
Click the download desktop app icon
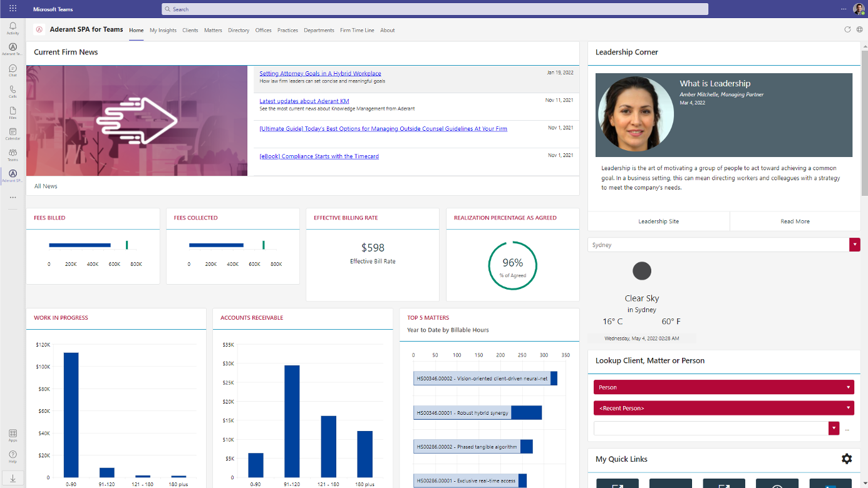pos(13,479)
